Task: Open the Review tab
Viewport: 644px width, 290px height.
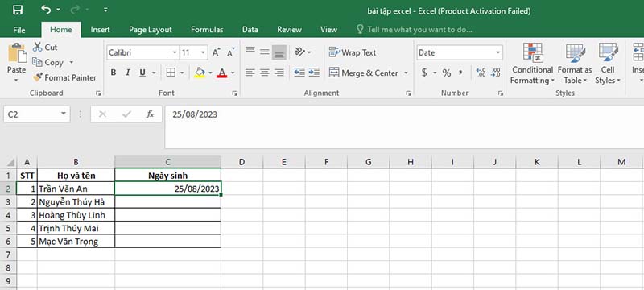Action: [x=289, y=30]
